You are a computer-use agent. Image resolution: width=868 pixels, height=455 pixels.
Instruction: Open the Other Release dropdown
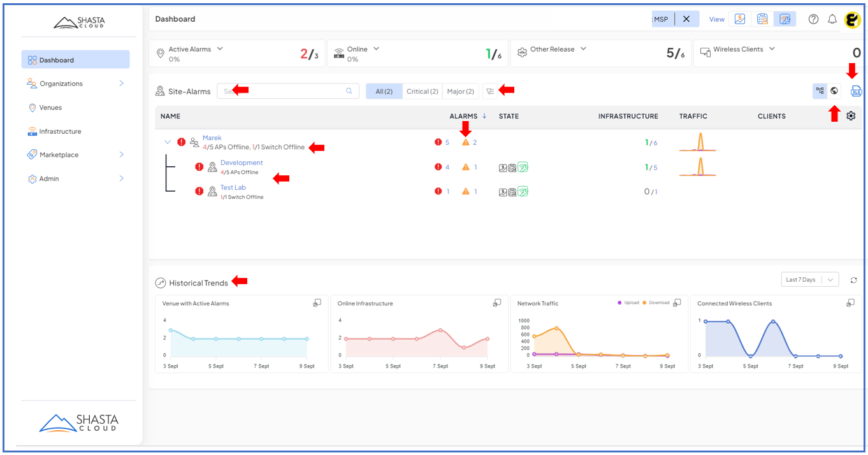pos(583,49)
